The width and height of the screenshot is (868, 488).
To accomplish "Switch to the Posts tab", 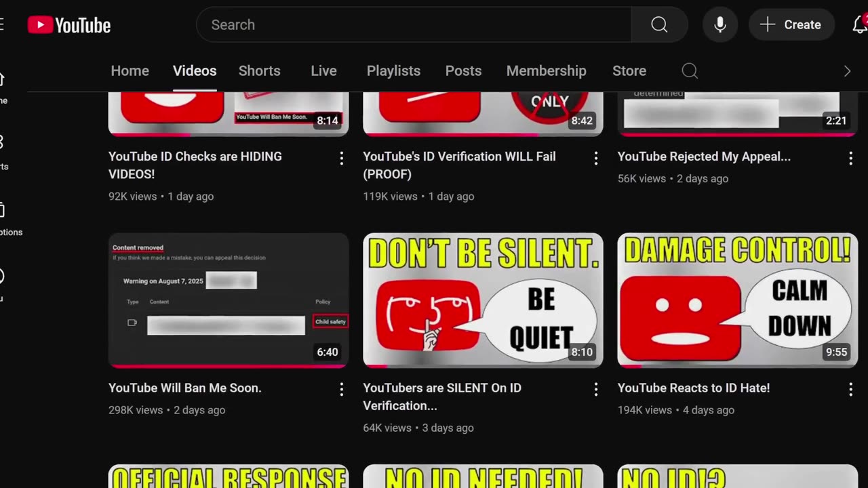I will (x=463, y=70).
